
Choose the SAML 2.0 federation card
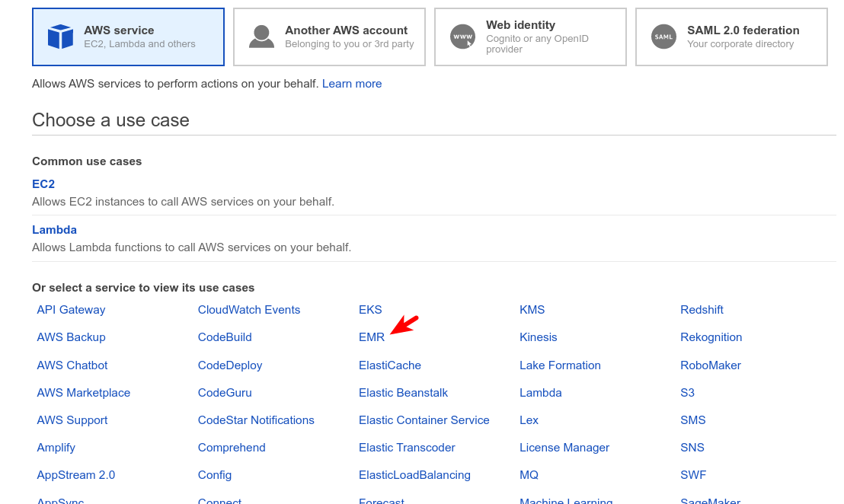[x=731, y=37]
